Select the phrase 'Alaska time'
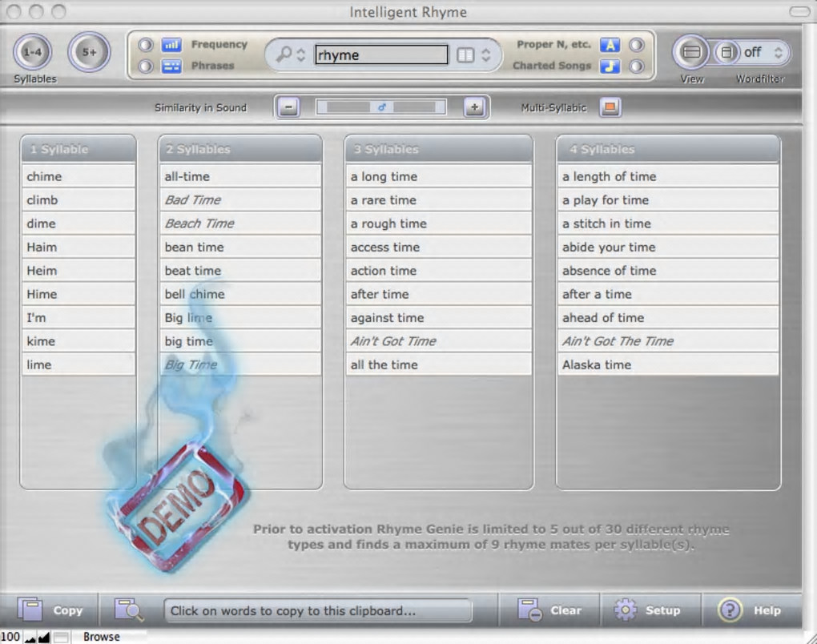 669,364
